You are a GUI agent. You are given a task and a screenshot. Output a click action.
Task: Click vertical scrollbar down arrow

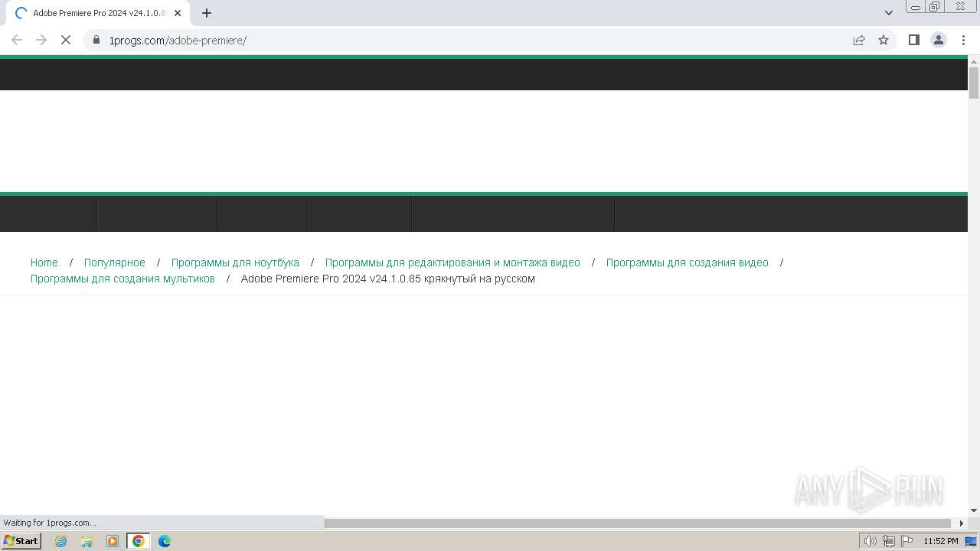tap(974, 510)
